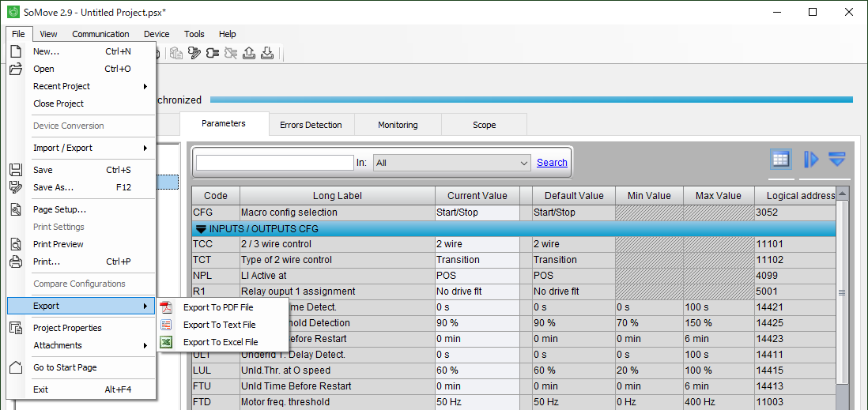Open the Help menu
Screen dimensions: 868x410
[227, 34]
